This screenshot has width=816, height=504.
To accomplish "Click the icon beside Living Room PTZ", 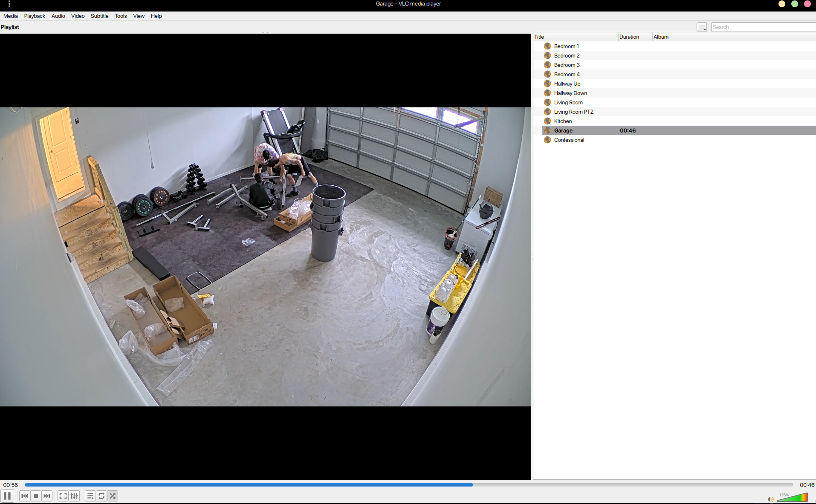I will [547, 112].
